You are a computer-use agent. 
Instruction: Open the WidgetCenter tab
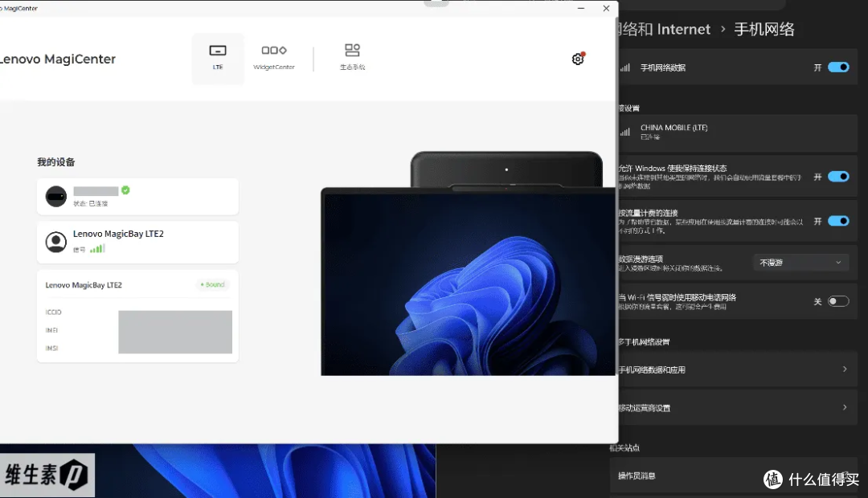click(274, 58)
